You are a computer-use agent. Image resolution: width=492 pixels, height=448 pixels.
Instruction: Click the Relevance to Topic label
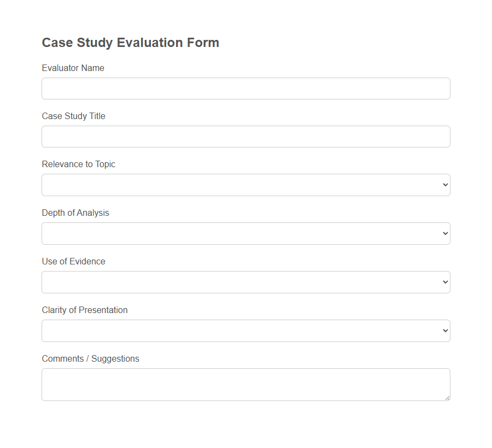click(x=78, y=164)
